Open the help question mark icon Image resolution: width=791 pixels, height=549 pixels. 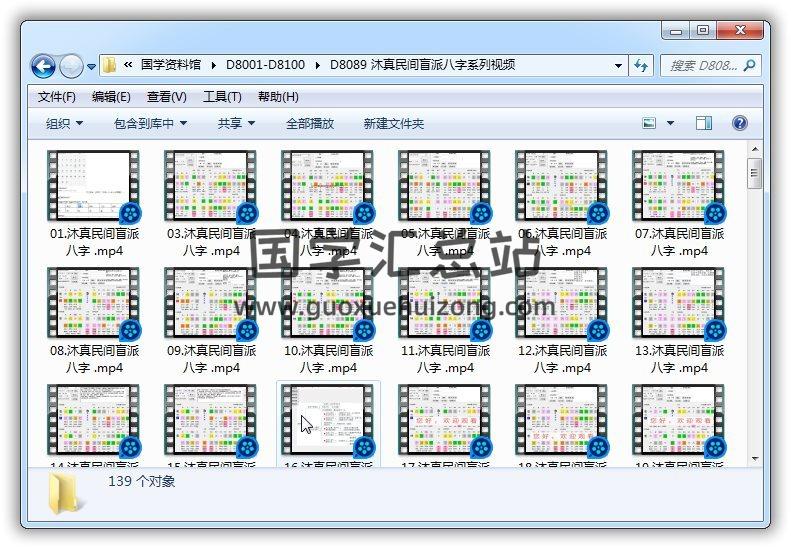point(740,123)
